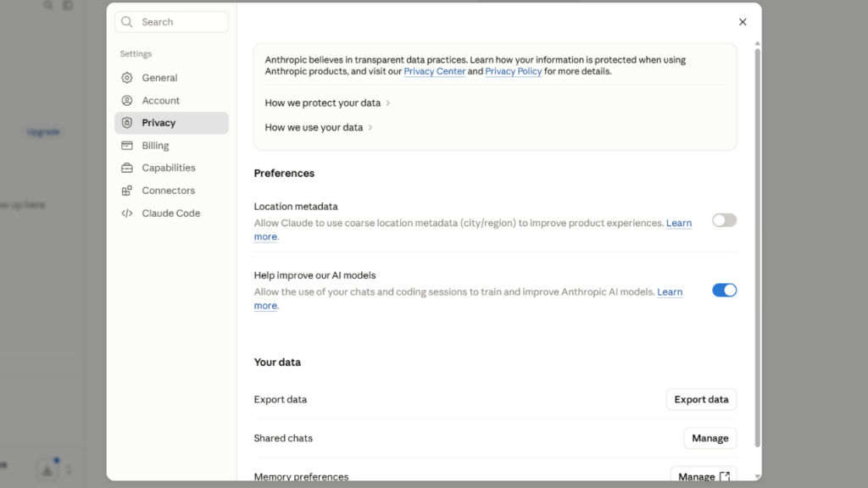The height and width of the screenshot is (488, 868).
Task: Open Learn more link under Location metadata
Action: pyautogui.click(x=679, y=223)
